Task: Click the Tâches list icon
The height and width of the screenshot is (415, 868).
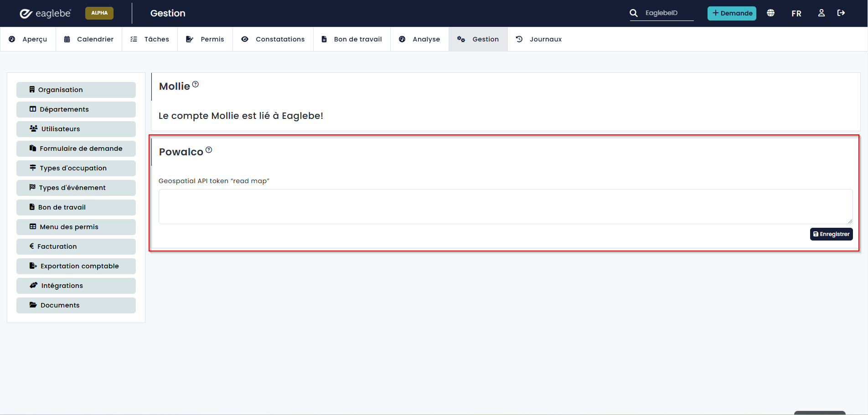Action: pyautogui.click(x=134, y=39)
